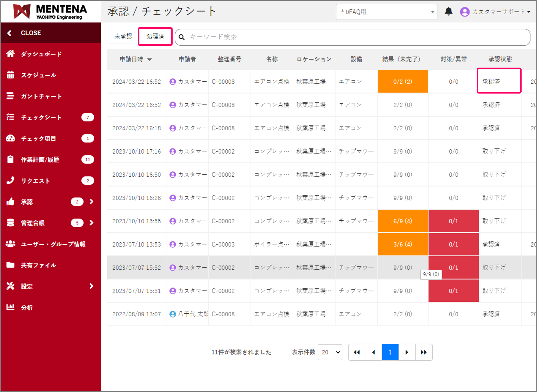The image size is (537, 392).
Task: Open the 表示件数 page size dropdown
Action: coord(330,352)
